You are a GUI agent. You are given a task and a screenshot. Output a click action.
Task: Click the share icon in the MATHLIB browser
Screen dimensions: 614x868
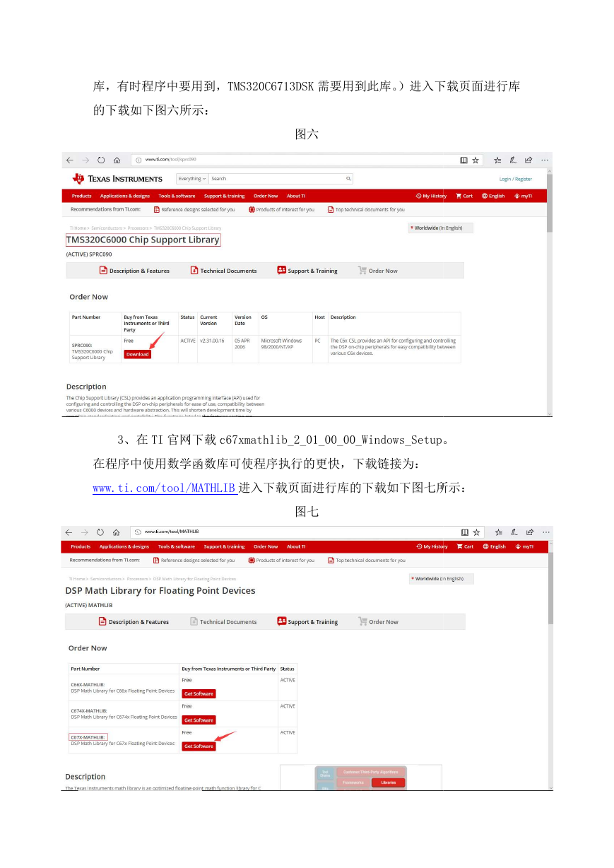coord(529,532)
